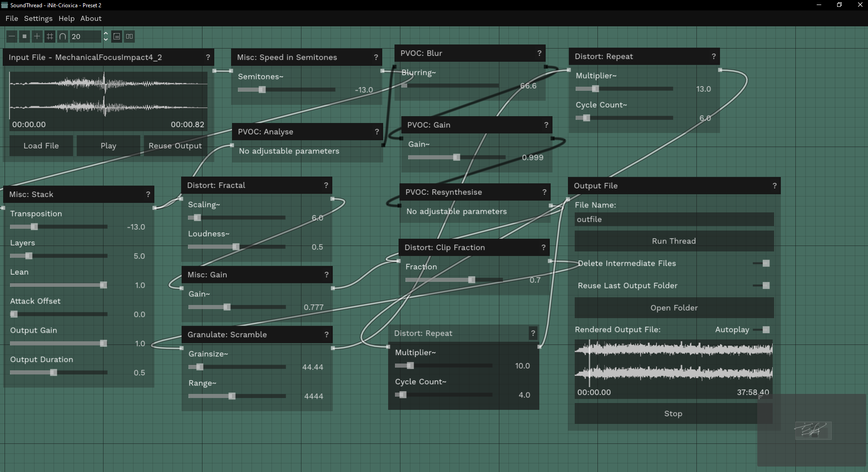This screenshot has height=472, width=868.
Task: Click the Gain slider in PVOC: Gain
Action: [457, 157]
